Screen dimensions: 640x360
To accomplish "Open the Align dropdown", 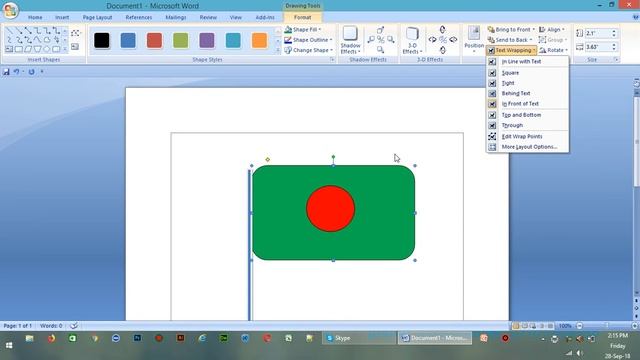I will pos(551,30).
